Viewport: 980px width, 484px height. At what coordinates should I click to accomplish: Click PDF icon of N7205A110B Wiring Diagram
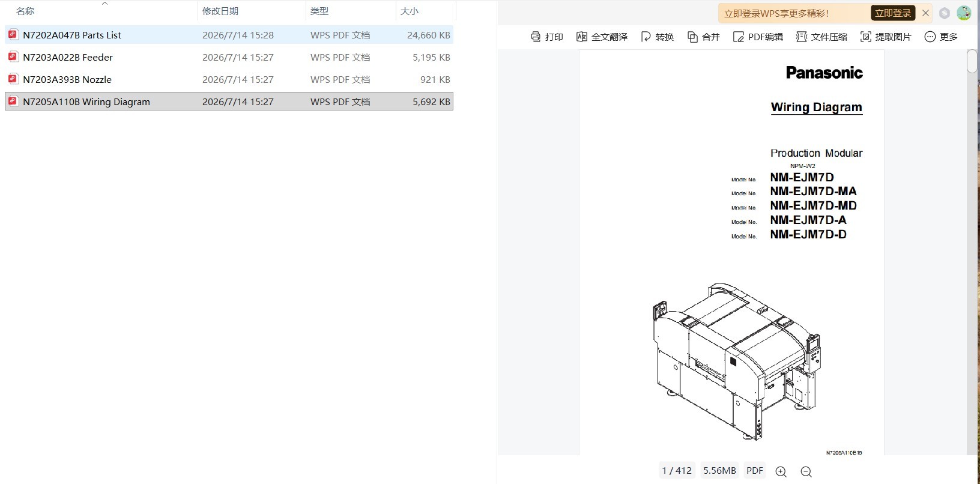coord(13,101)
